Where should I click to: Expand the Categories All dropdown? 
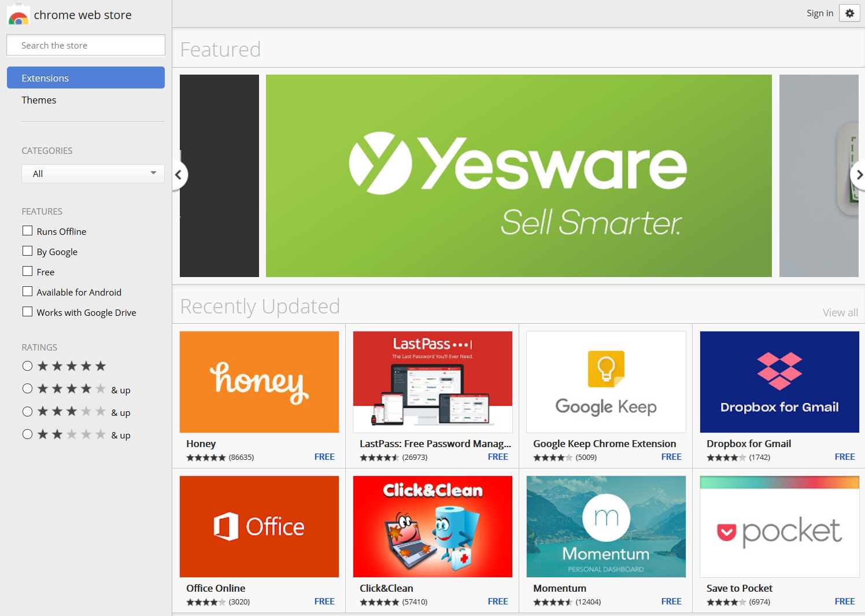pos(93,174)
